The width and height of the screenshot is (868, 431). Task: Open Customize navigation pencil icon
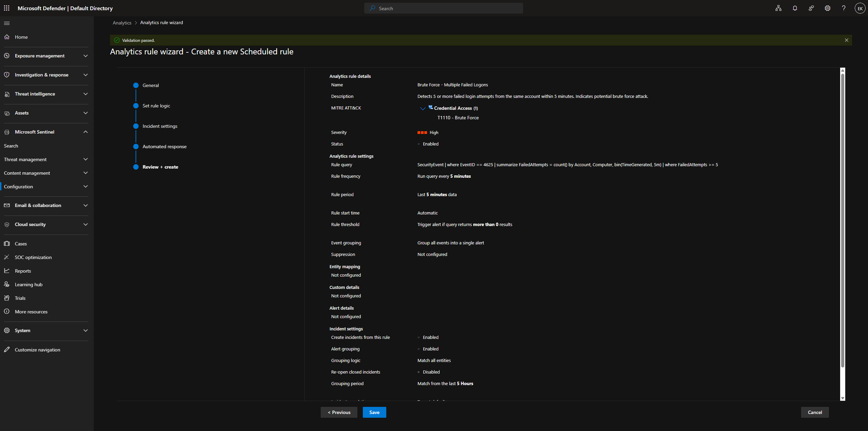[x=7, y=349]
